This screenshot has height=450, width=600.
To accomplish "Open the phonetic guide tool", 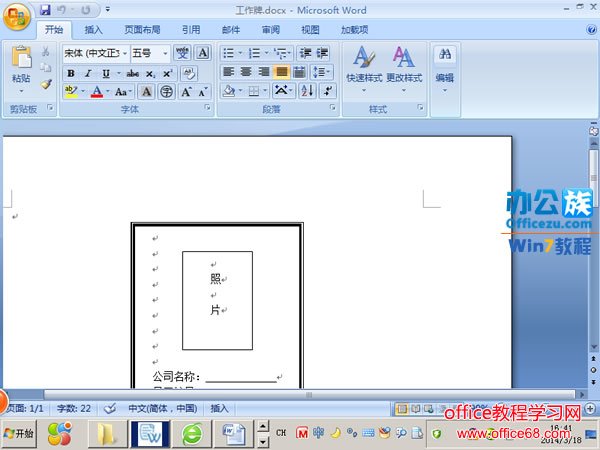I will click(182, 53).
